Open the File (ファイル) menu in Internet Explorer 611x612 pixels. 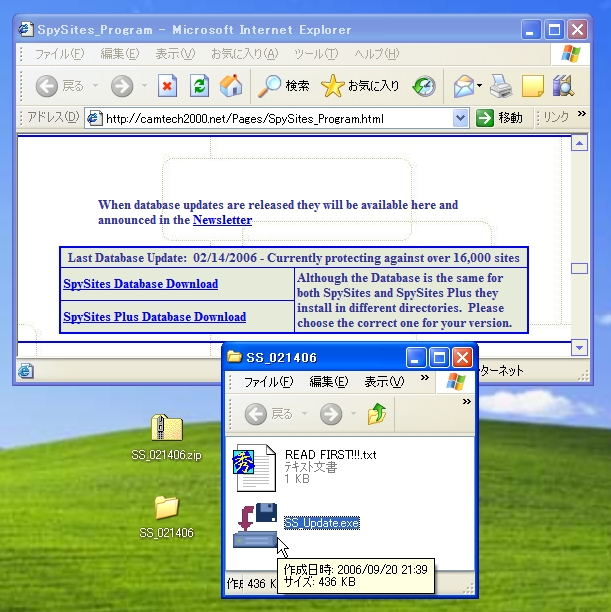pyautogui.click(x=59, y=54)
